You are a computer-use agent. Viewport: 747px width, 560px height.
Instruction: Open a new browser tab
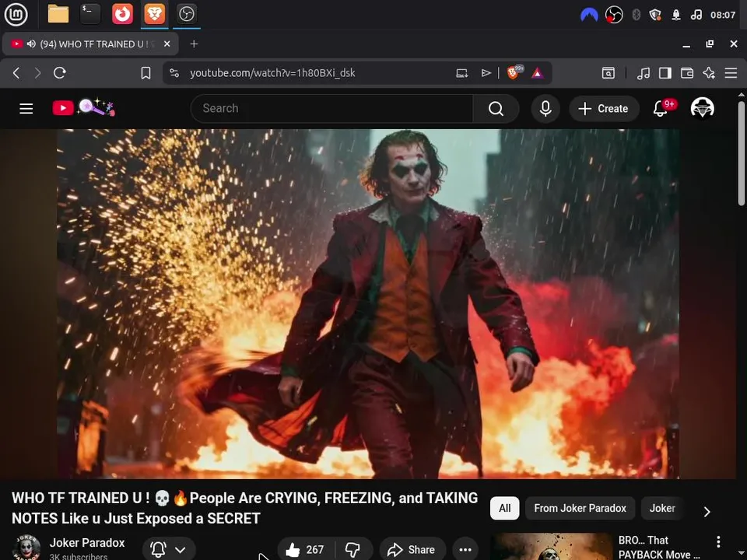pyautogui.click(x=194, y=44)
